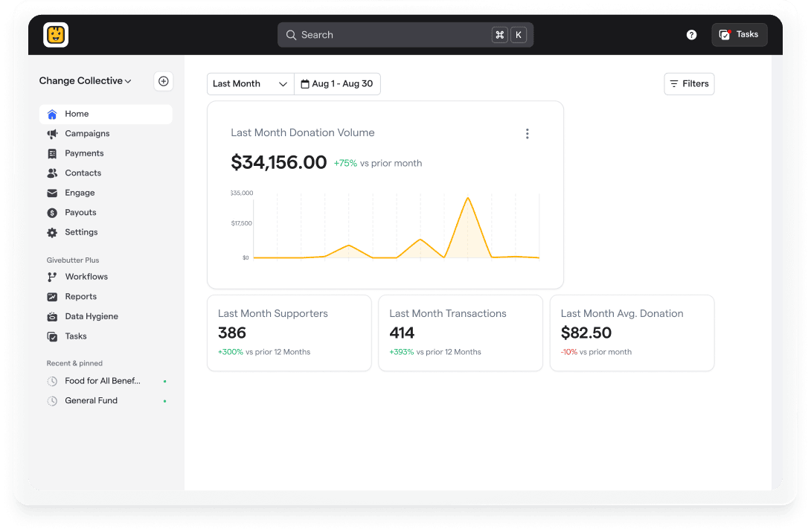Click the Givebutter logo icon
The width and height of the screenshot is (811, 532).
coord(56,35)
